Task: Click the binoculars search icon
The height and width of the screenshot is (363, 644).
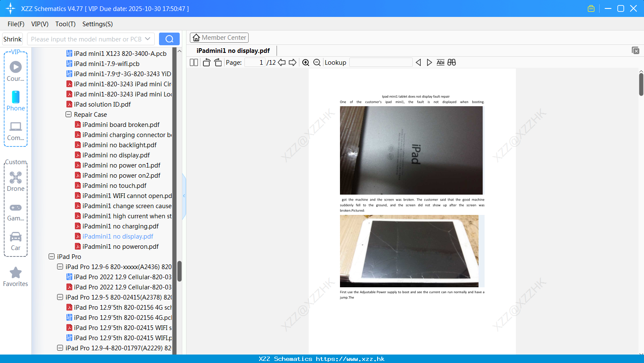Action: (x=452, y=62)
